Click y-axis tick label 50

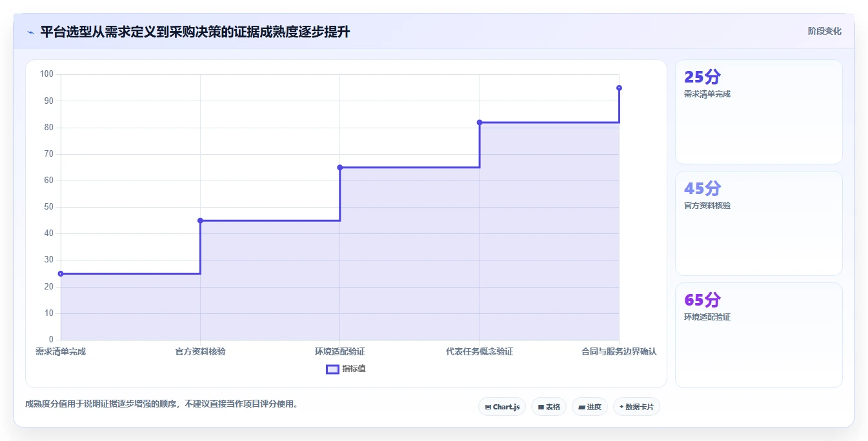coord(49,207)
